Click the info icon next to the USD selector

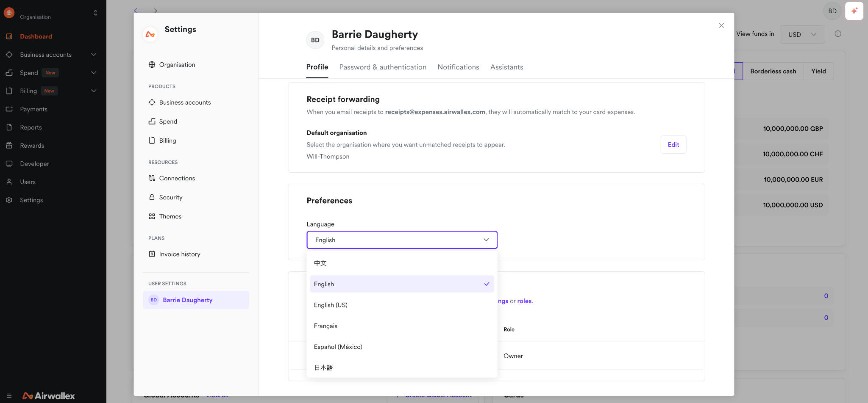(838, 34)
